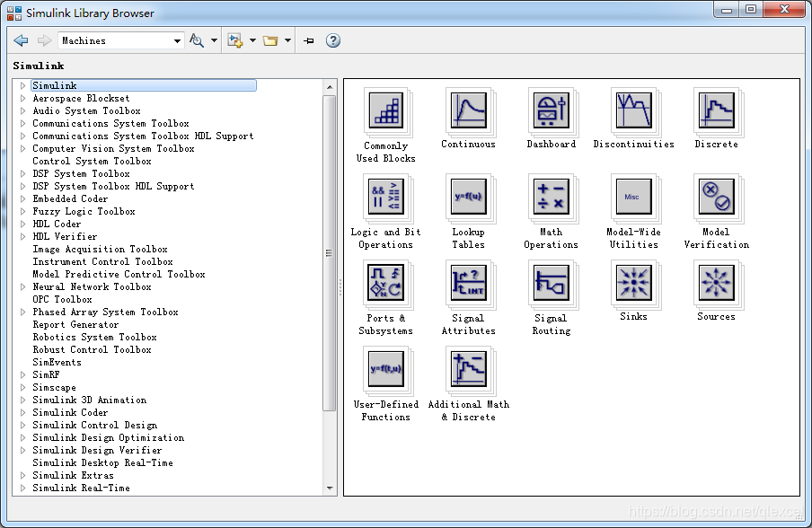Open help with the question mark icon

333,40
